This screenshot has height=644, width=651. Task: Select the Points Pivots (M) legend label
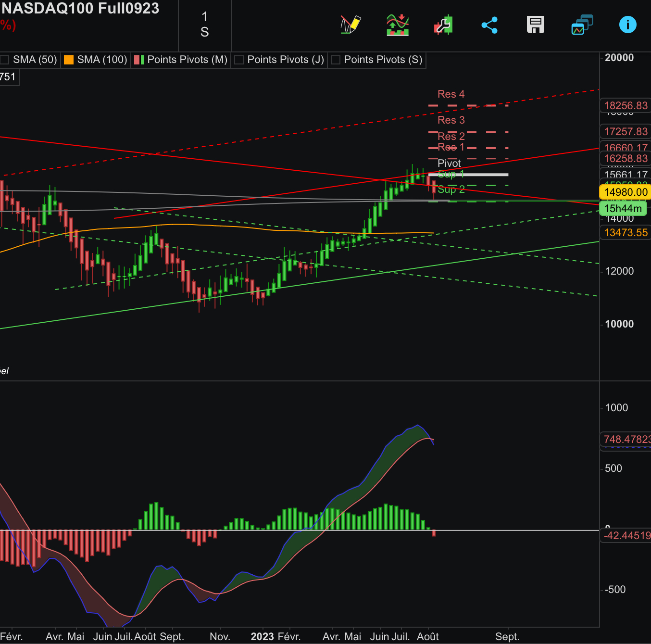click(x=188, y=60)
